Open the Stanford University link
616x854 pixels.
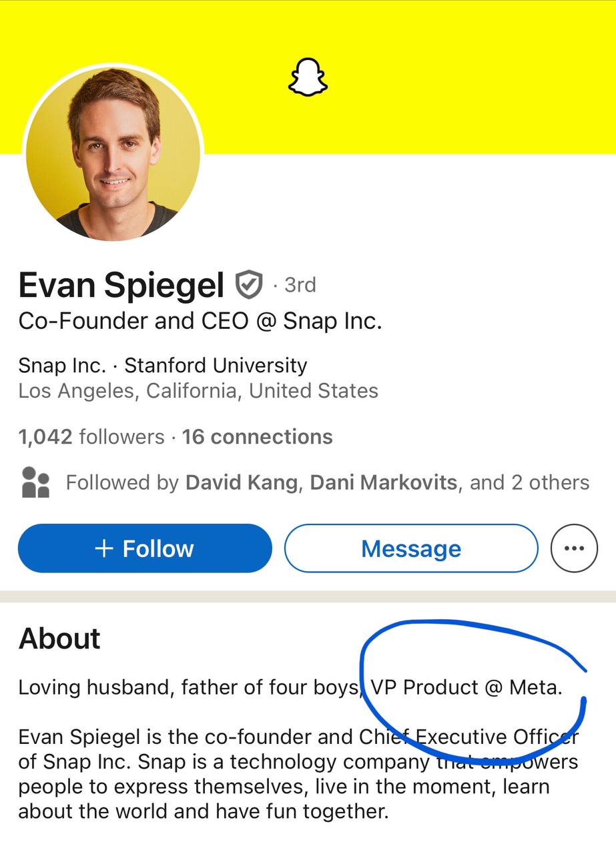tap(216, 365)
